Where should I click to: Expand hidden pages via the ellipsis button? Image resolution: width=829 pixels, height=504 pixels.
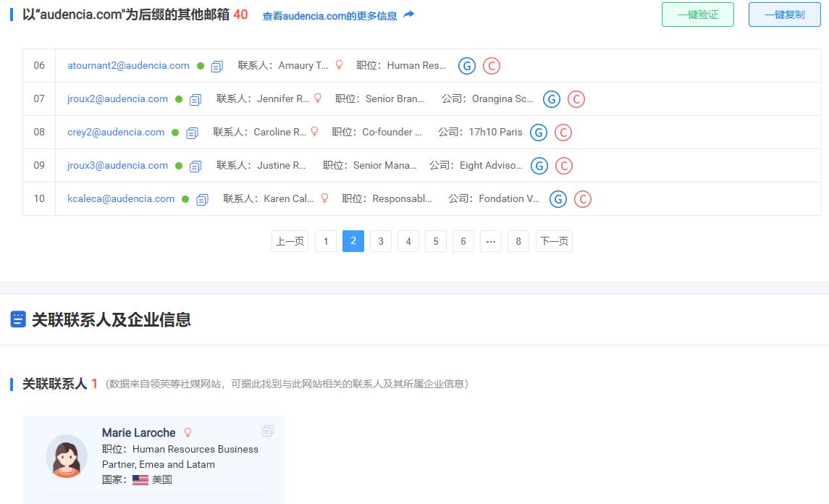tap(490, 240)
